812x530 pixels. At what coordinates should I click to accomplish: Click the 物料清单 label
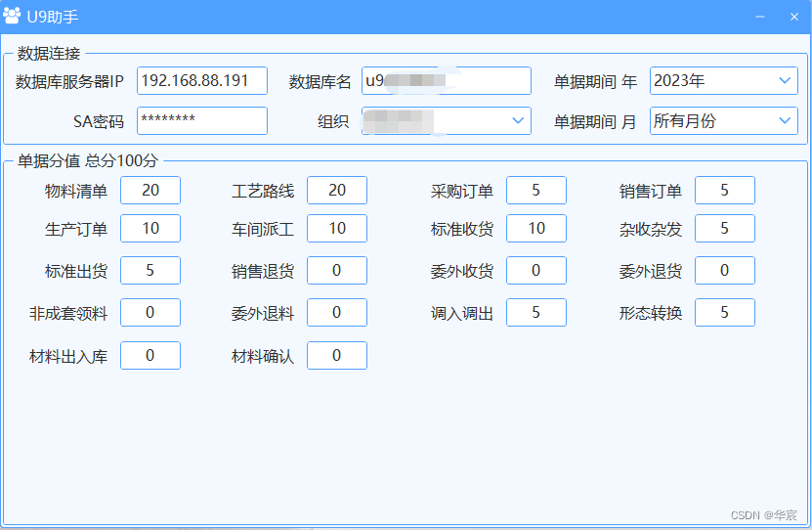coord(76,192)
